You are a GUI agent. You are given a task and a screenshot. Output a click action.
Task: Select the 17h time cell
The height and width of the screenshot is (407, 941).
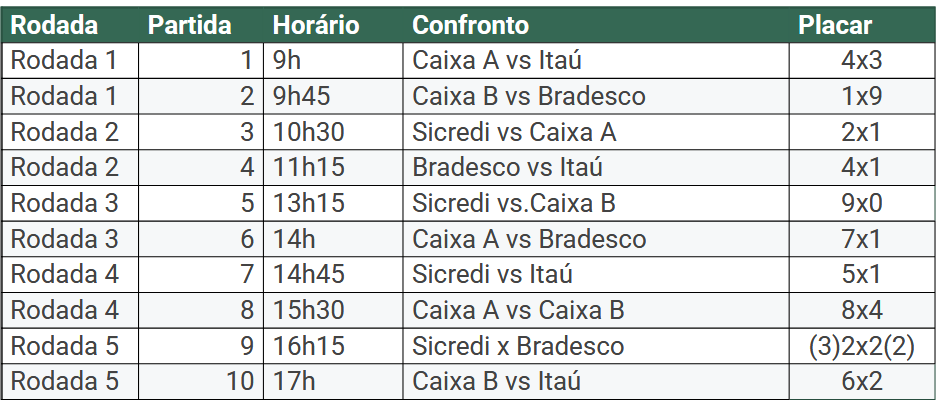click(x=294, y=382)
